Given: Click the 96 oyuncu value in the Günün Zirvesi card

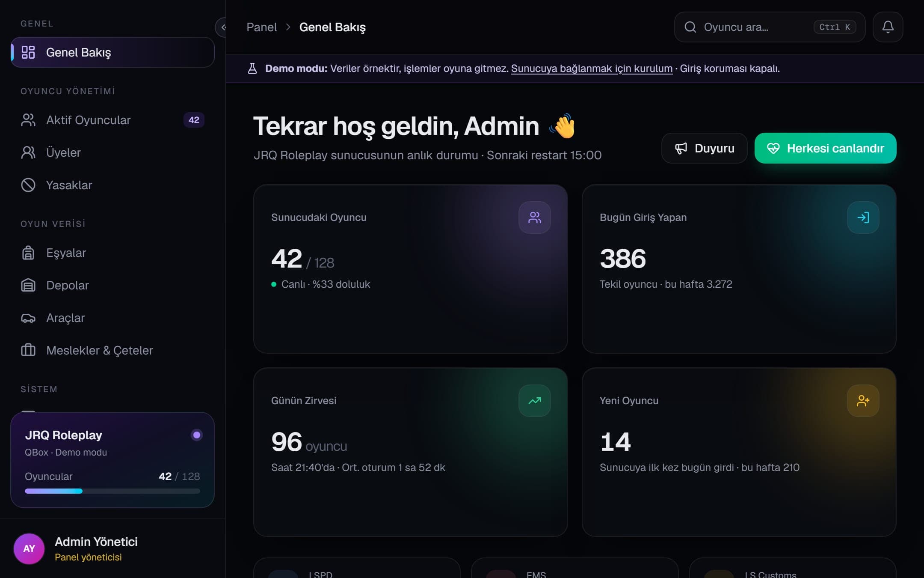Looking at the screenshot, I should [309, 442].
